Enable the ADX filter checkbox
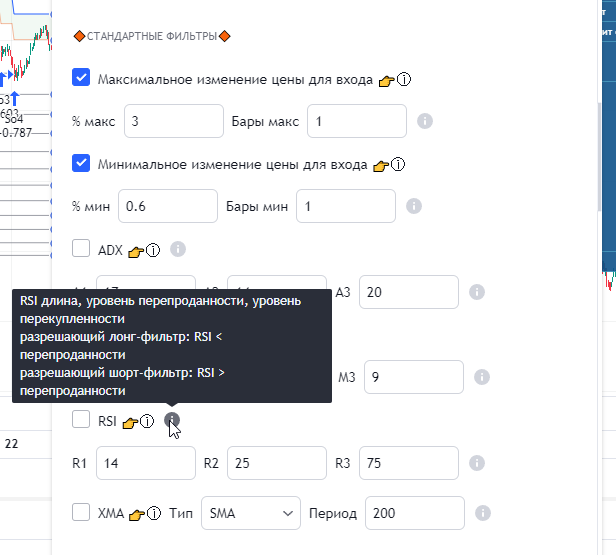This screenshot has height=555, width=616. (82, 249)
